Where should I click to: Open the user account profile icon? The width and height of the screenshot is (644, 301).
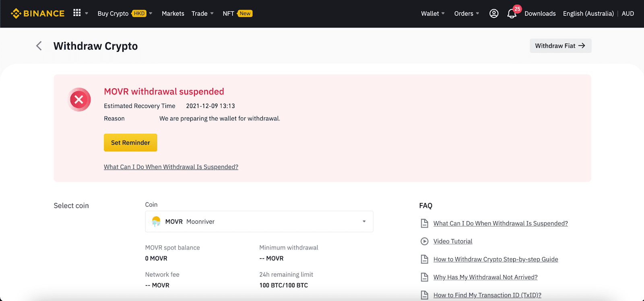494,13
